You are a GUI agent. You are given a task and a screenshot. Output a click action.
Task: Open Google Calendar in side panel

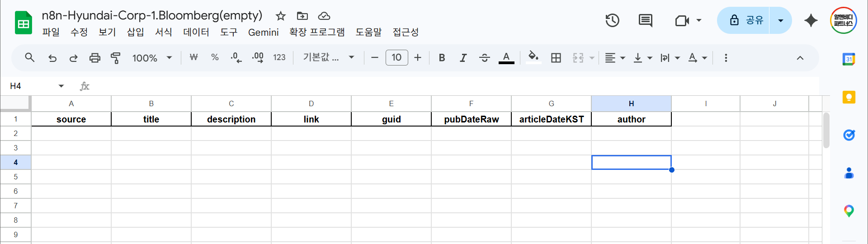pyautogui.click(x=849, y=59)
